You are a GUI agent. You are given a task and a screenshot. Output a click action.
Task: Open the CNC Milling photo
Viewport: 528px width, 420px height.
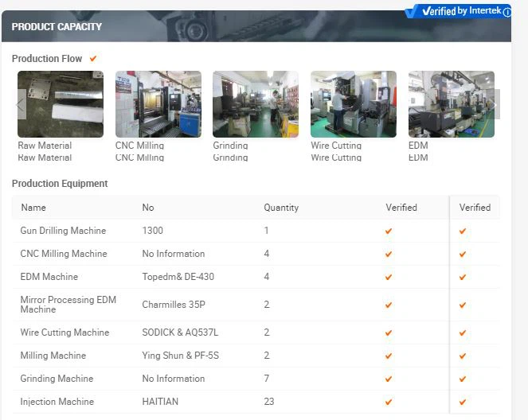158,104
